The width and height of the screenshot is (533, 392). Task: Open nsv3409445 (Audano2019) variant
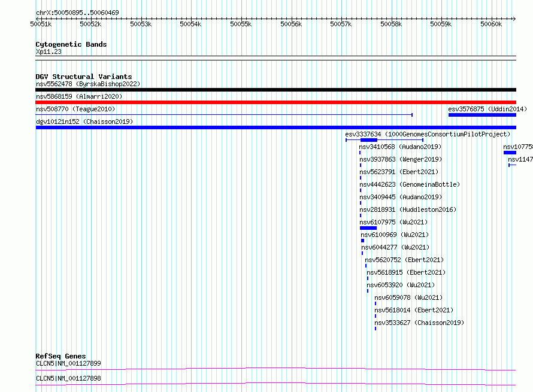[401, 197]
